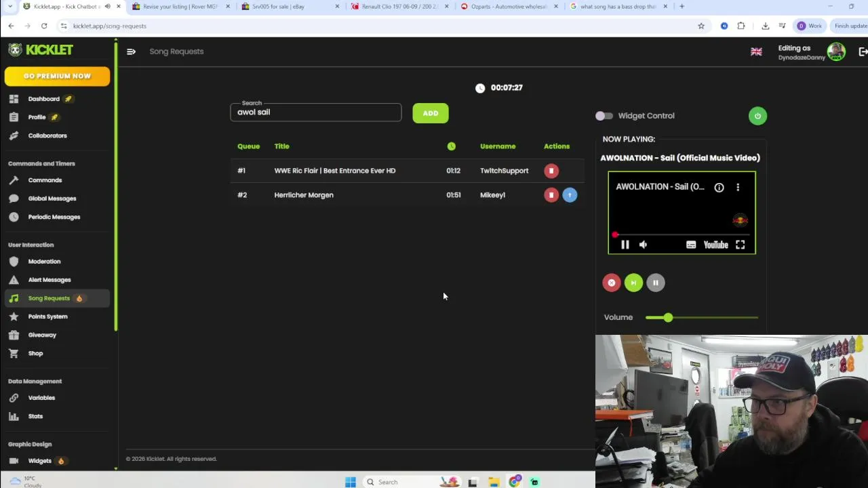The width and height of the screenshot is (868, 488).
Task: Adjust the Volume slider handle
Action: pyautogui.click(x=668, y=317)
